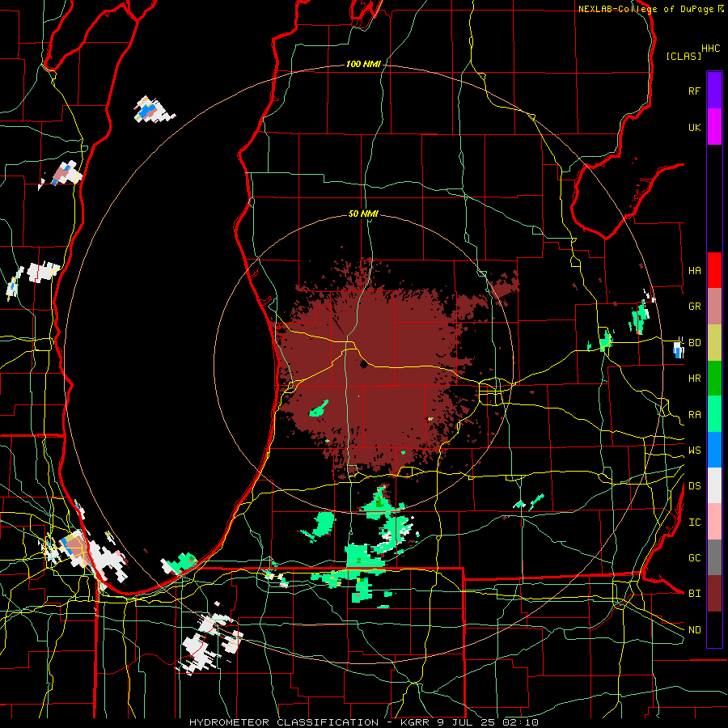728x728 pixels.
Task: Click the gray GC legend color swatch
Action: [714, 557]
